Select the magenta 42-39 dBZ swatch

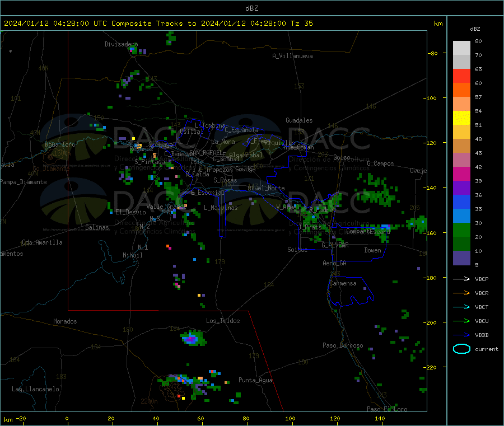point(461,174)
